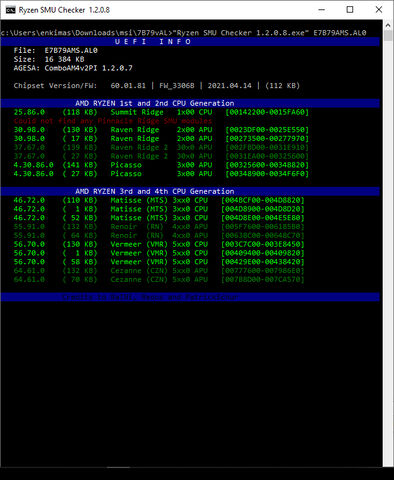Click the console icon in the title bar

11,10
